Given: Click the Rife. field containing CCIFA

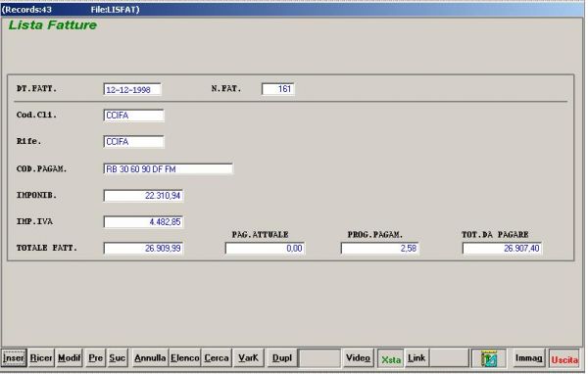Looking at the screenshot, I should tap(133, 142).
